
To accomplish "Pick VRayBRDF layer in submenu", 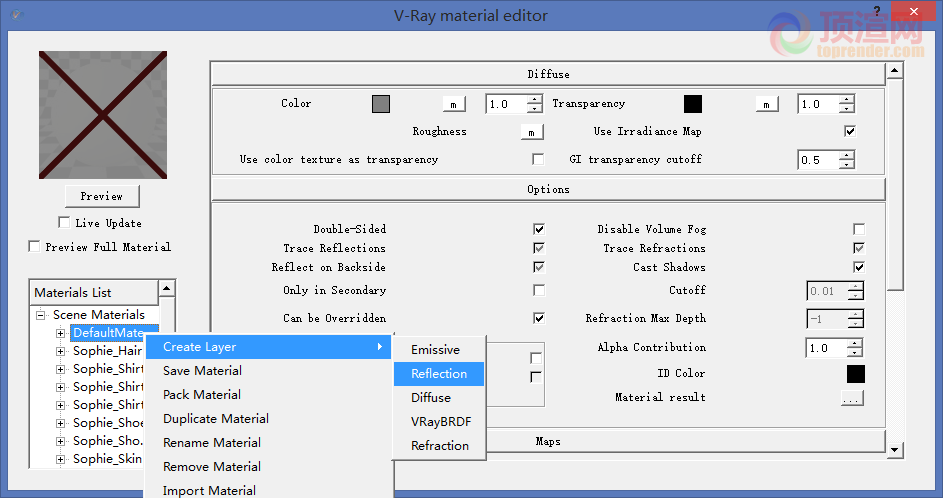I will pyautogui.click(x=439, y=422).
